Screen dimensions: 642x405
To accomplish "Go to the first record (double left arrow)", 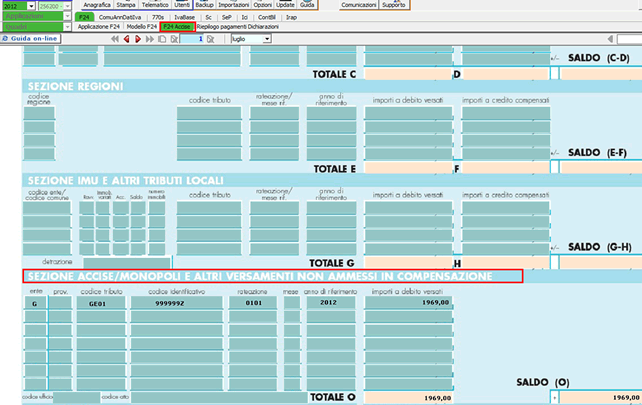I will point(115,39).
